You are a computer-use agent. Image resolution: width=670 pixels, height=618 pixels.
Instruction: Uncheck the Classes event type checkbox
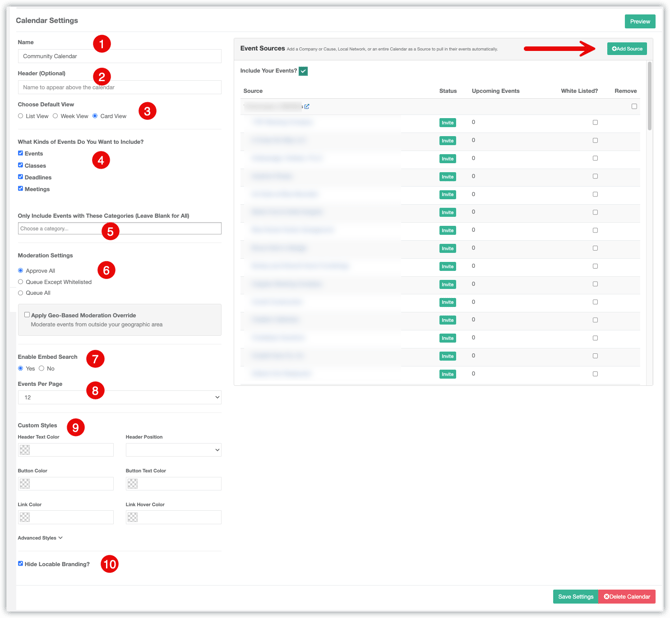[x=20, y=165]
